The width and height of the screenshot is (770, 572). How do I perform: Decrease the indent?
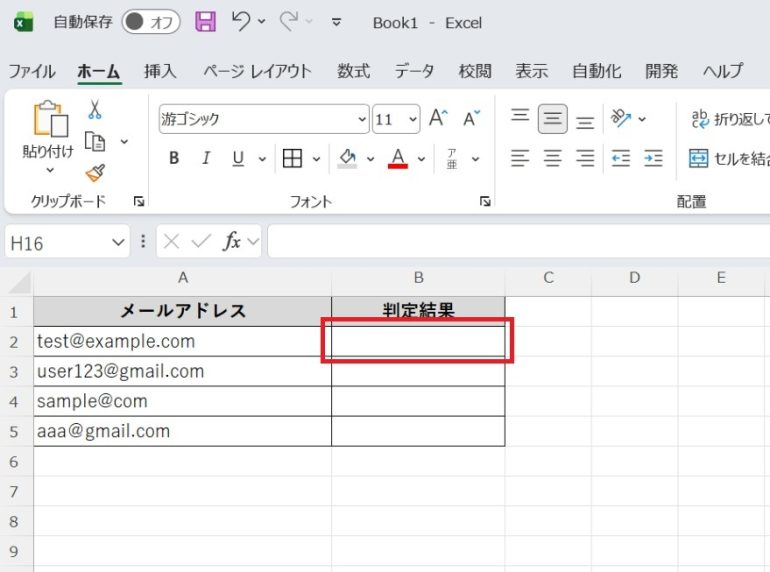click(621, 158)
